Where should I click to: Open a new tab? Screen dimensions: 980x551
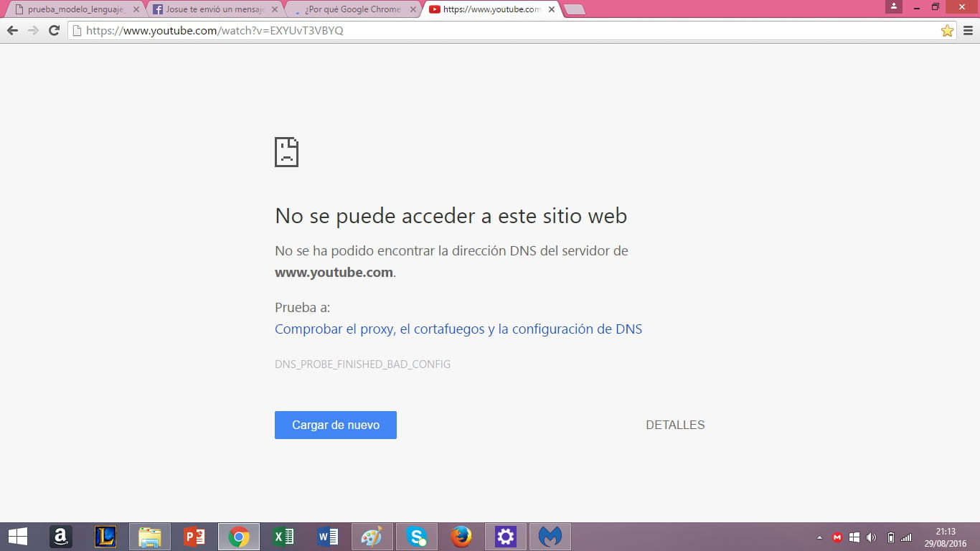(575, 9)
